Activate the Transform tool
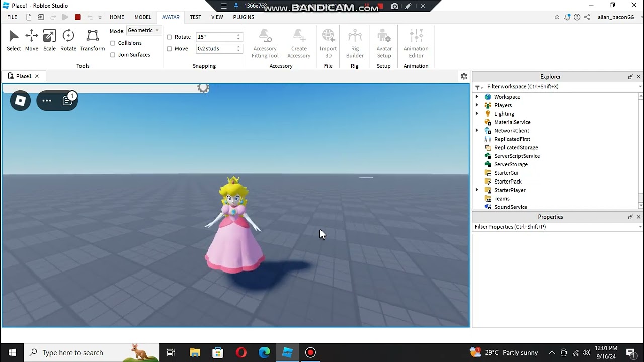This screenshot has height=362, width=644. 92,40
